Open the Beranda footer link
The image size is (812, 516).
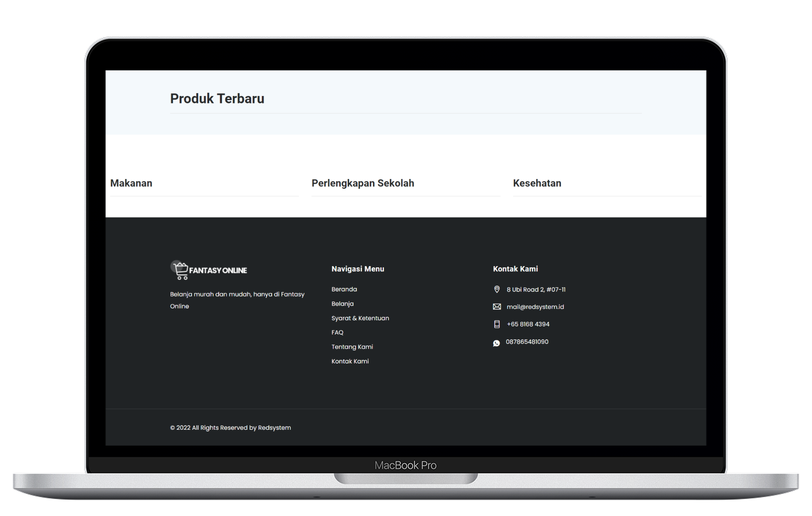[x=344, y=289]
